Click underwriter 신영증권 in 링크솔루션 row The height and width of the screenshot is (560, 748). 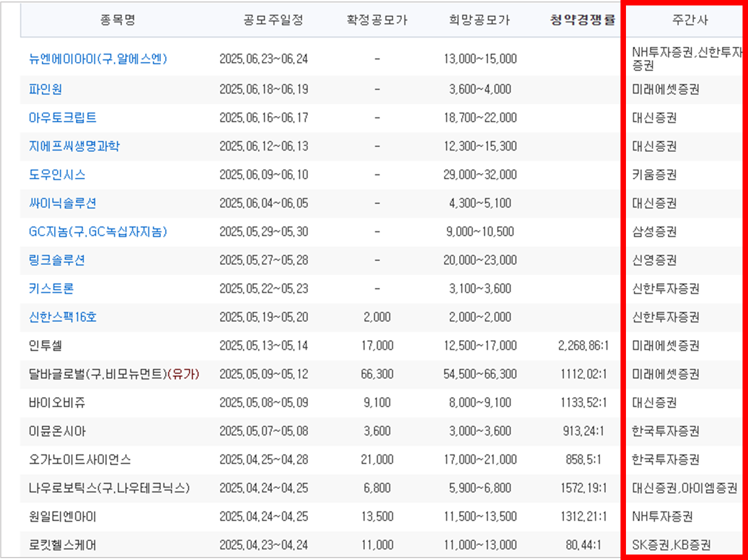click(654, 260)
